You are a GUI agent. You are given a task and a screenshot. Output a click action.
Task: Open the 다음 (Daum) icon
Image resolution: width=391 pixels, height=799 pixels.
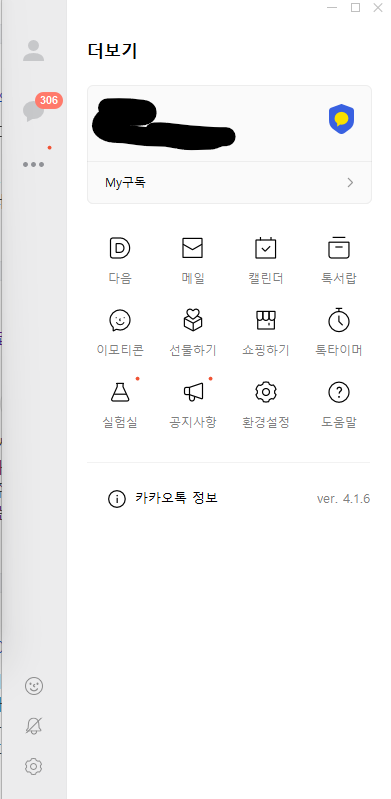click(120, 248)
